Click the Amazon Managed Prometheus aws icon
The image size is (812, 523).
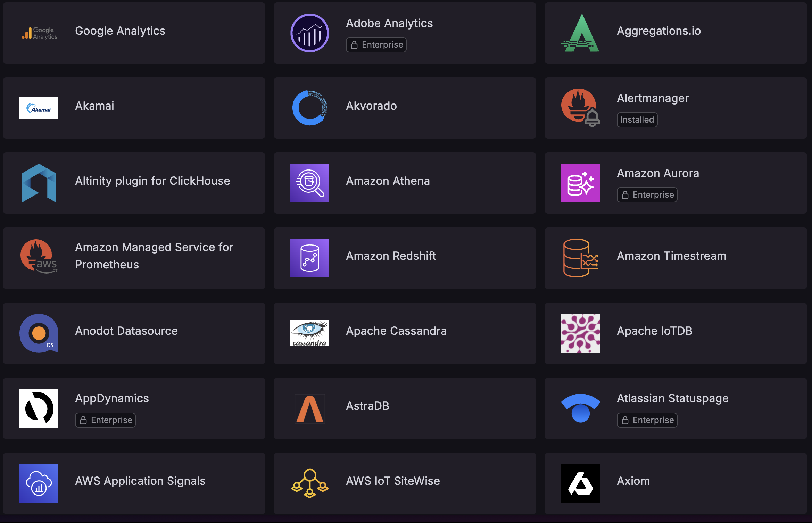pyautogui.click(x=39, y=257)
